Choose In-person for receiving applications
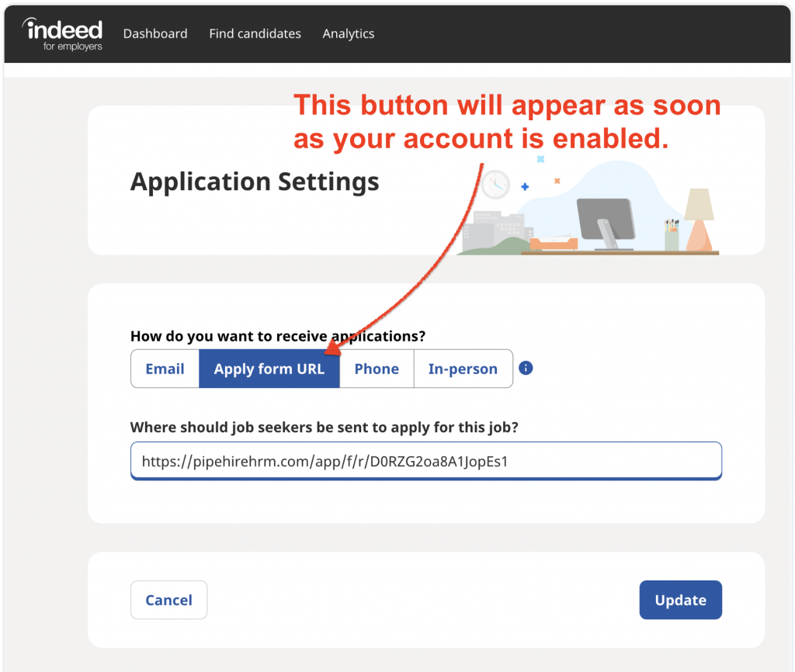The height and width of the screenshot is (672, 795). click(463, 369)
